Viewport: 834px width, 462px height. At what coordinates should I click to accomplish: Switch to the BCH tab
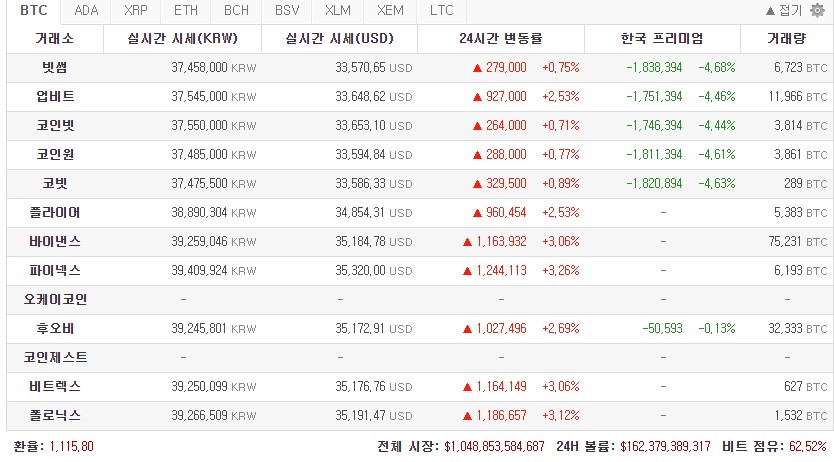(236, 10)
